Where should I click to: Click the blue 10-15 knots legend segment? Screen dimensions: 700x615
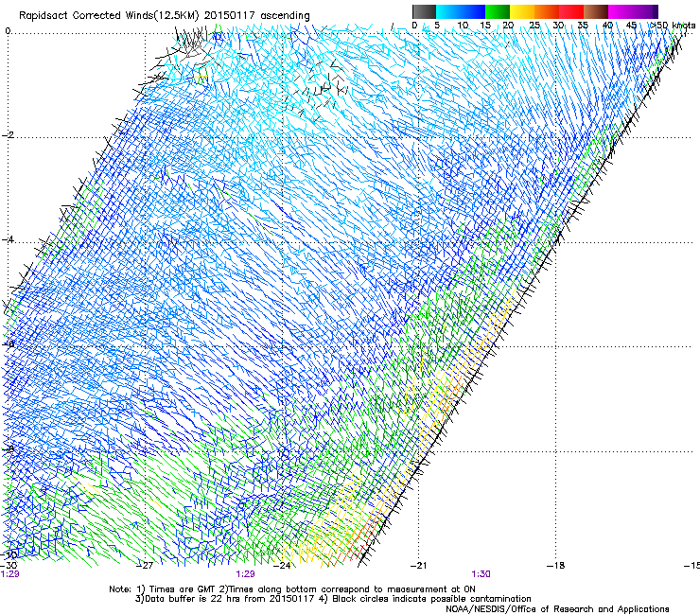tap(473, 11)
